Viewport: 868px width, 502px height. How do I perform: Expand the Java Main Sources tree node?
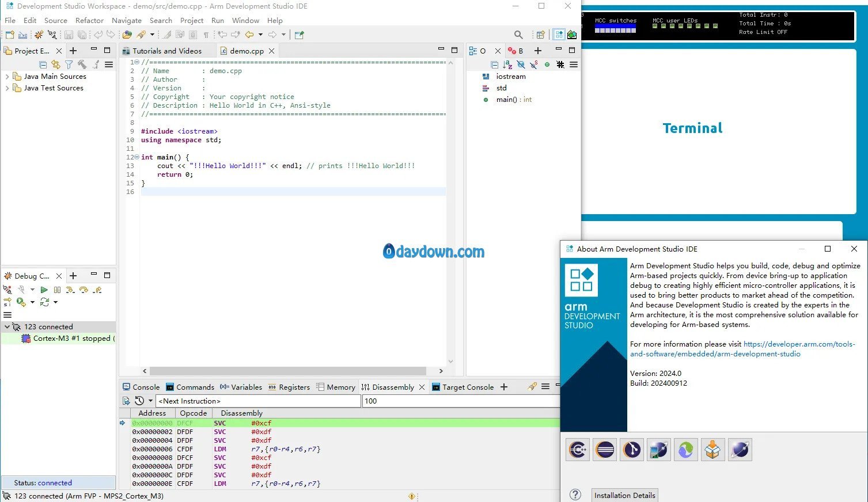click(x=7, y=77)
